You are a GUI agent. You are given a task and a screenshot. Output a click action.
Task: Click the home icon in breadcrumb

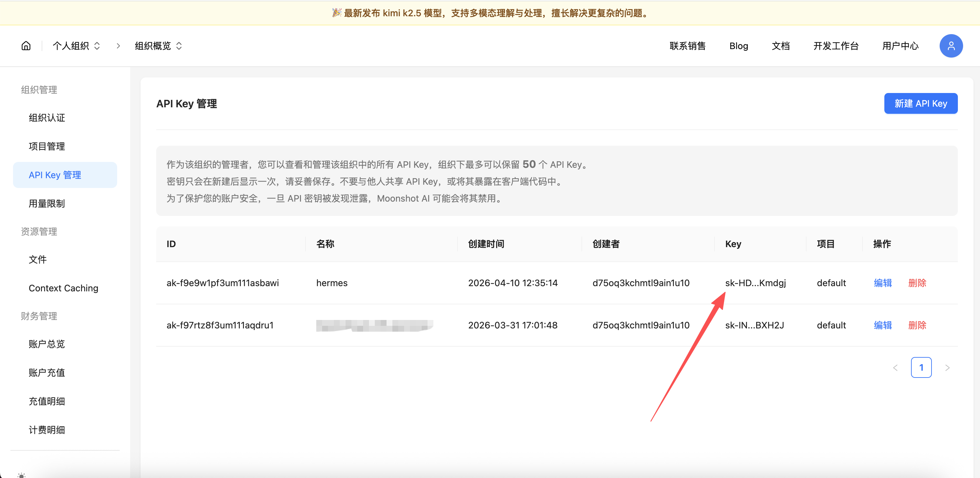26,46
